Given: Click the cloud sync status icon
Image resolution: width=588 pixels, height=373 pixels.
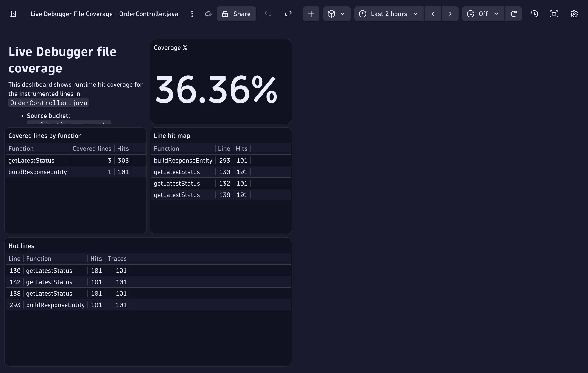Looking at the screenshot, I should click(x=208, y=14).
